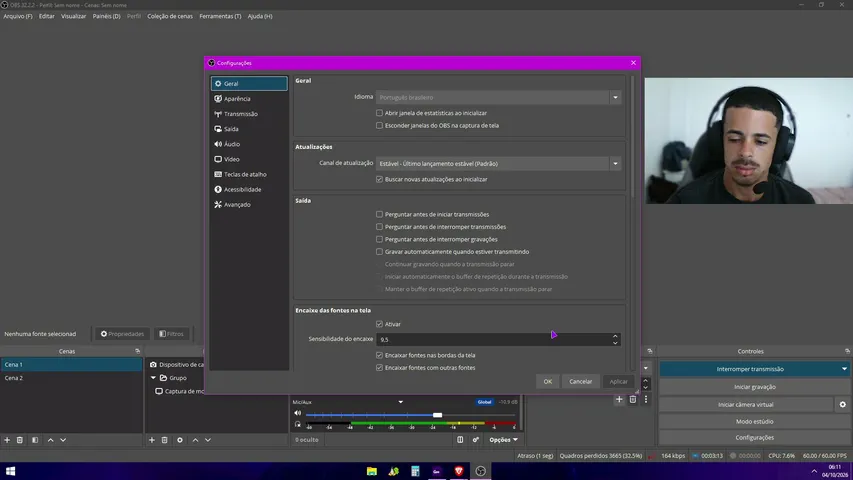
Task: Uncheck Ativar under Encaixe das fontes
Action: [379, 324]
